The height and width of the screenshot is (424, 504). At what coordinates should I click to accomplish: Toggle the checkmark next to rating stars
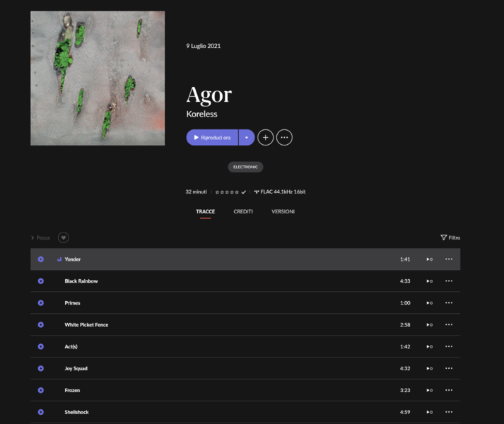pos(244,192)
